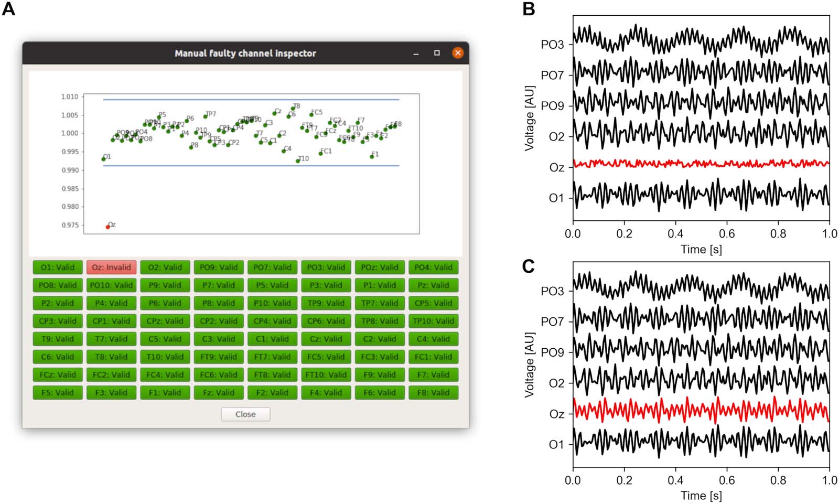Select the FCz: Valid button
The height and width of the screenshot is (504, 839).
pyautogui.click(x=58, y=374)
